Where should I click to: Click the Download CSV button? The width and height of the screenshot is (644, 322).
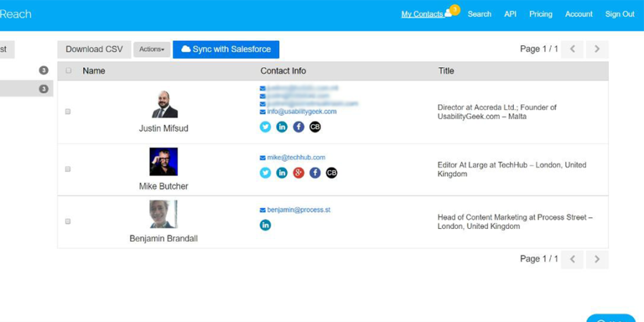tap(94, 49)
